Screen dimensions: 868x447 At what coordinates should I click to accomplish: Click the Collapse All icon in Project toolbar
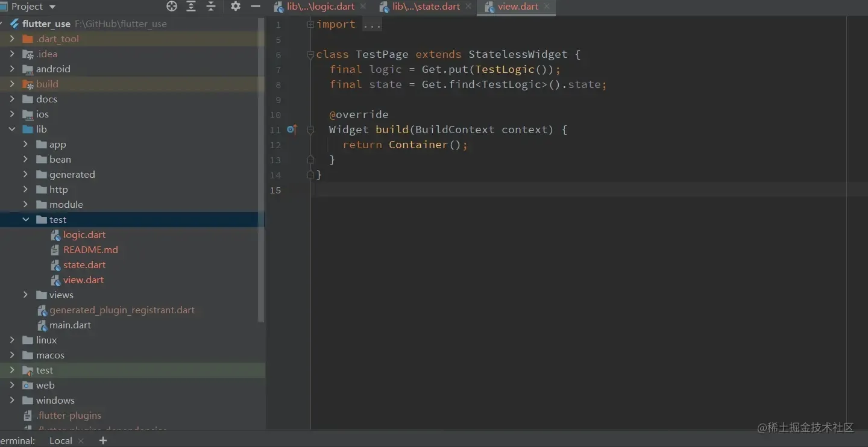click(x=211, y=6)
